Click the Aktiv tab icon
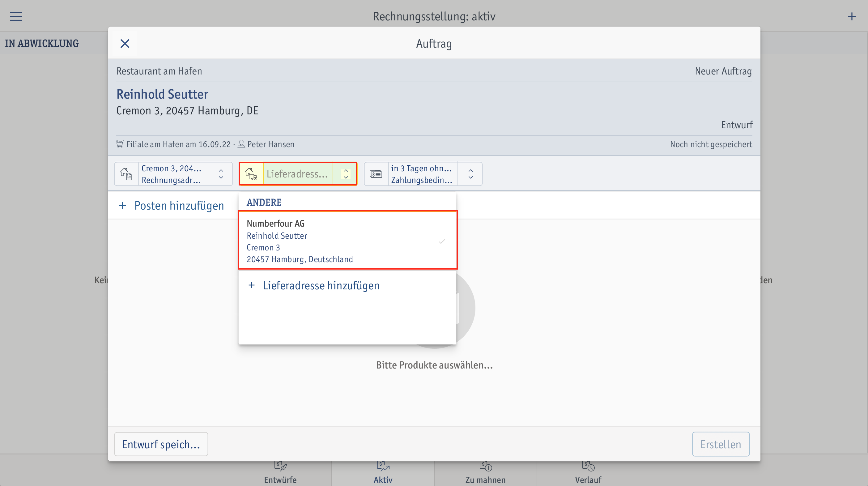 tap(383, 466)
